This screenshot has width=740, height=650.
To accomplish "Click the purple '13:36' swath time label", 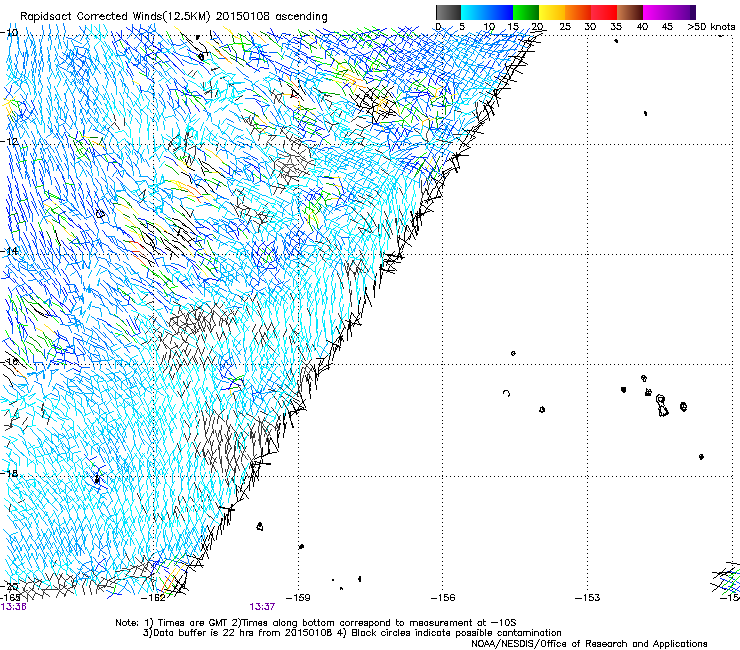I will (14, 607).
